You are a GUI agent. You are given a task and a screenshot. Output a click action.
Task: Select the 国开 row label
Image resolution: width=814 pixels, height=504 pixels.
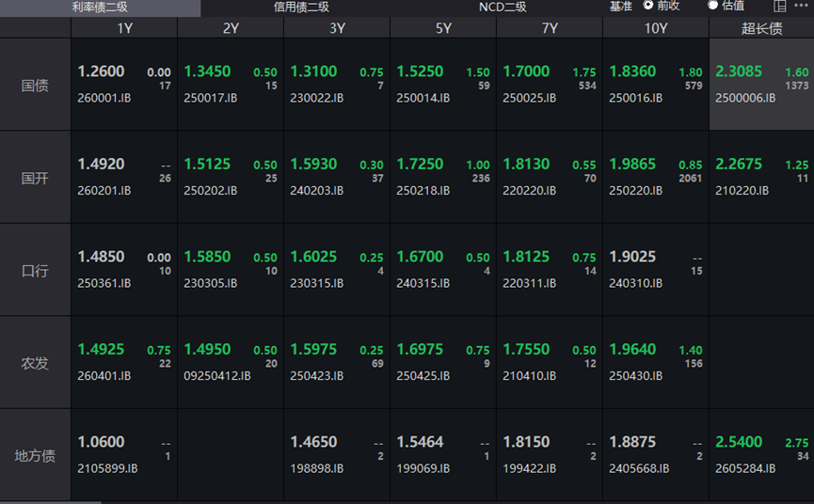[35, 177]
